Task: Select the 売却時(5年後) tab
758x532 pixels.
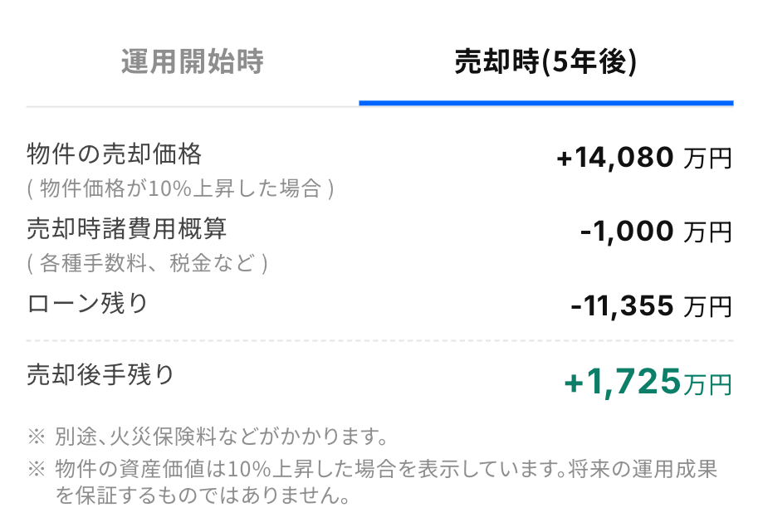Action: [x=545, y=62]
